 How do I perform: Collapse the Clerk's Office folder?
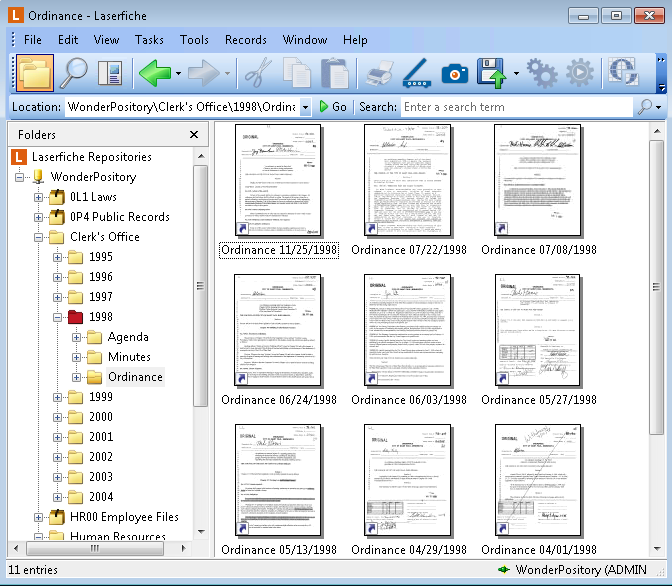click(x=38, y=237)
